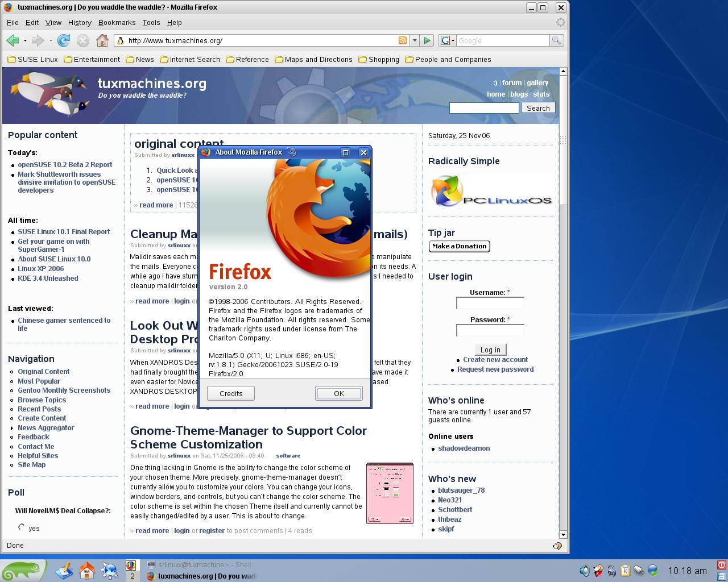Open the File menu

13,23
